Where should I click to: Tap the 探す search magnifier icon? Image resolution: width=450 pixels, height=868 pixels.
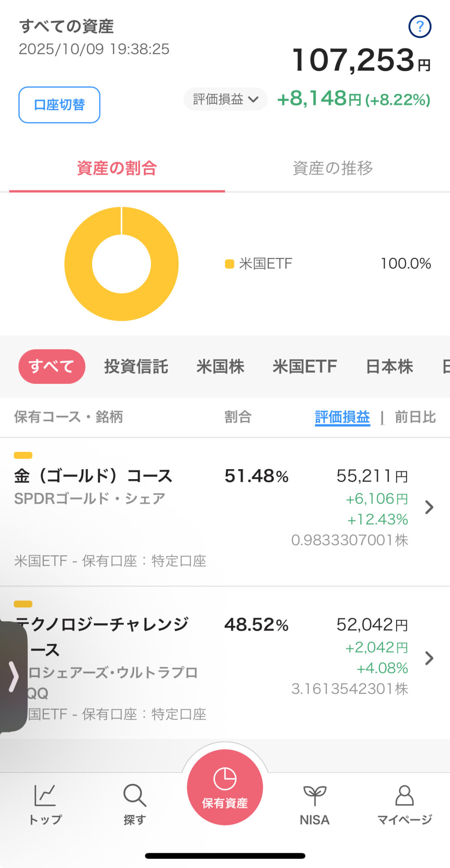(x=135, y=795)
